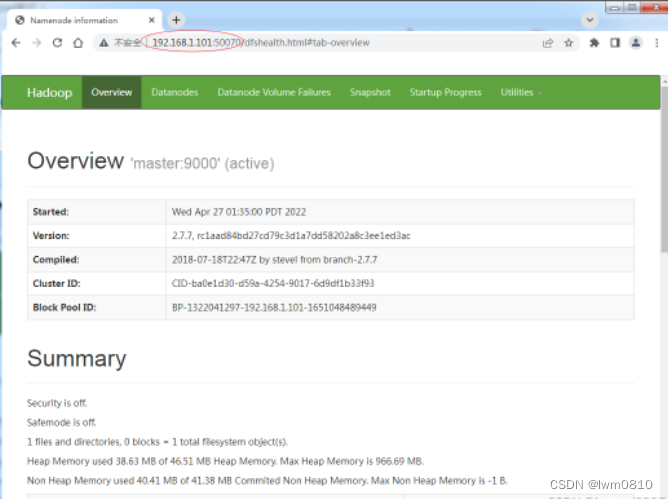Click the address bar URL
Viewport: 668px width, 499px height.
coord(261,43)
